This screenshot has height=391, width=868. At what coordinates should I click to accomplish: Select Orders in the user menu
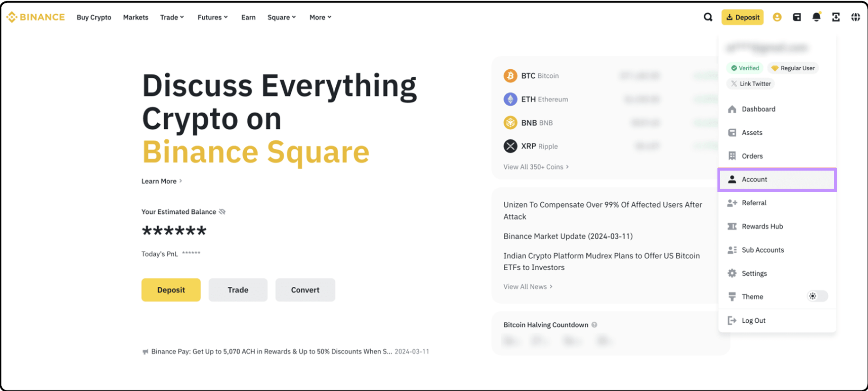coord(777,156)
